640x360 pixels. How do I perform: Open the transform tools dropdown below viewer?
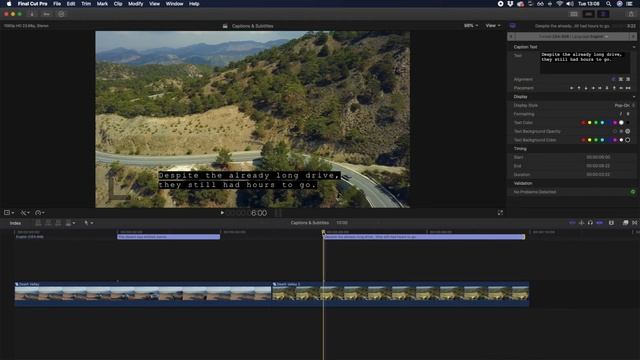[9, 213]
